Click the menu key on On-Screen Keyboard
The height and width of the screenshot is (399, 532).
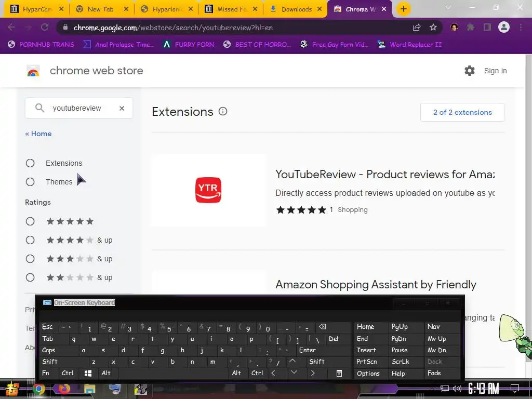(x=339, y=373)
